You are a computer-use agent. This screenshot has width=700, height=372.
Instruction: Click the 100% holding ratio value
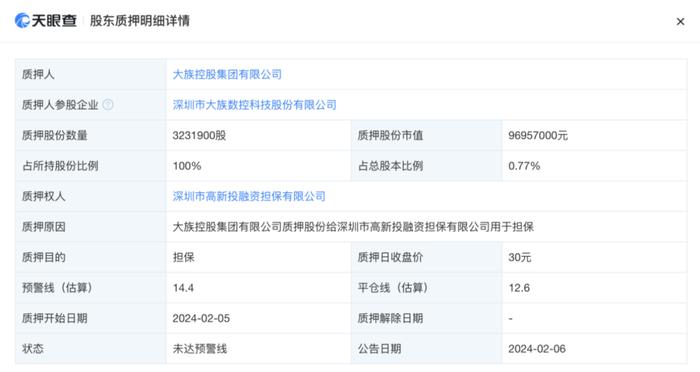187,166
